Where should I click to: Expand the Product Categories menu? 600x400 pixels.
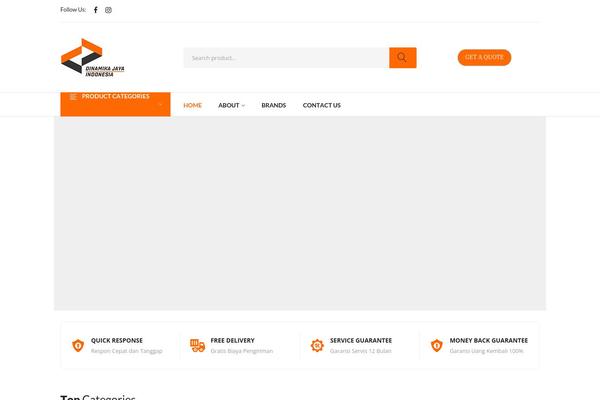[x=116, y=104]
